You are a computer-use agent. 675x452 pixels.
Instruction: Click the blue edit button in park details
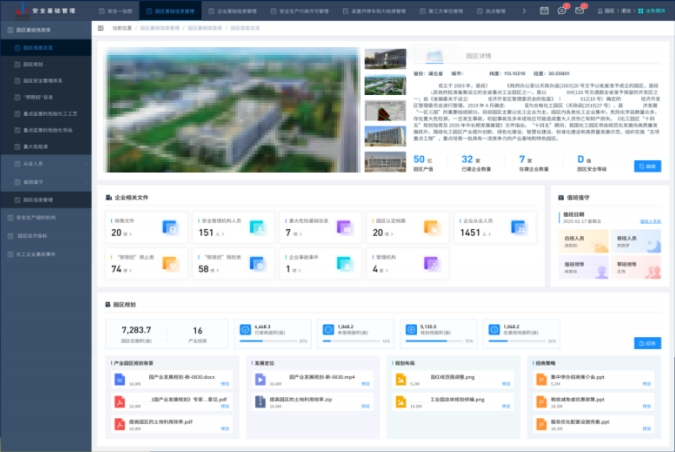647,166
